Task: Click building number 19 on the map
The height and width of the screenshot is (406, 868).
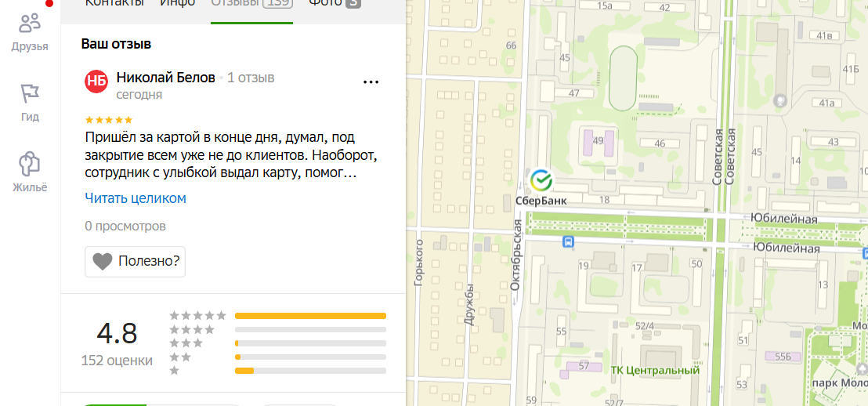Action: [x=584, y=266]
